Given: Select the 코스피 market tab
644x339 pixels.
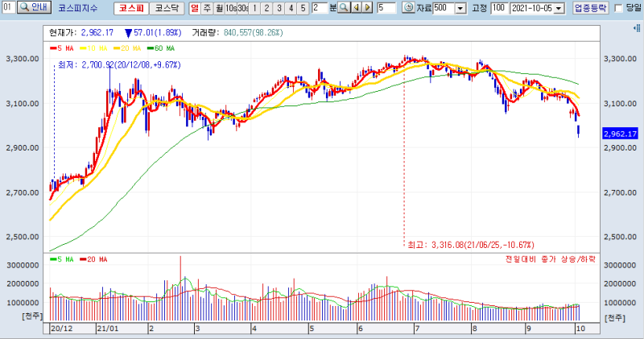Looking at the screenshot, I should pyautogui.click(x=131, y=8).
